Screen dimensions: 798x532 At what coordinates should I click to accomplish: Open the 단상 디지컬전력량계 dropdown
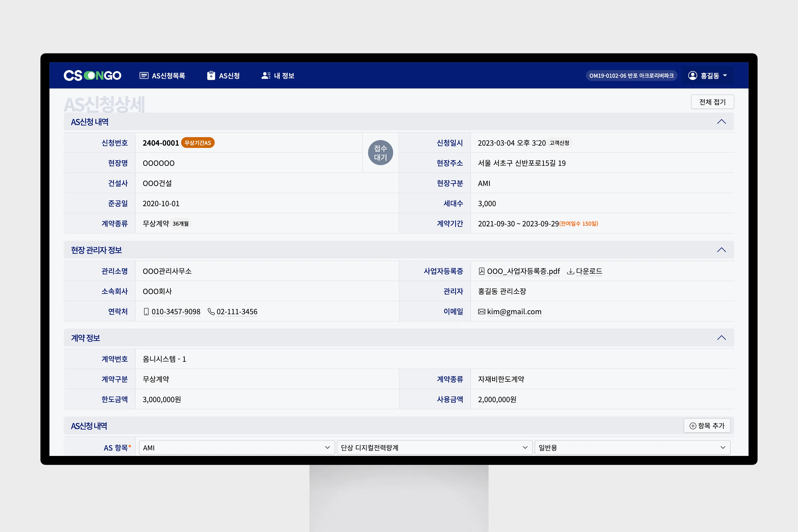pos(434,447)
